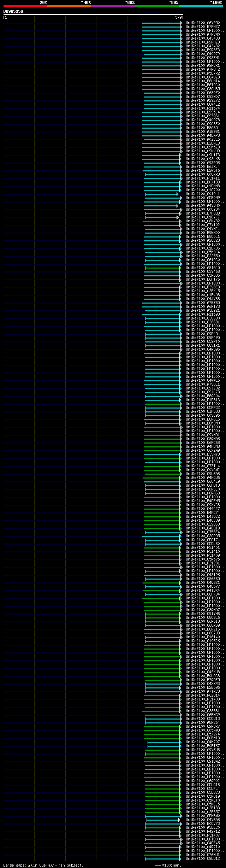View the UniRef100_Q9LU12 sequence label
Viewport: 226px width, 868px height.
(x=203, y=859)
